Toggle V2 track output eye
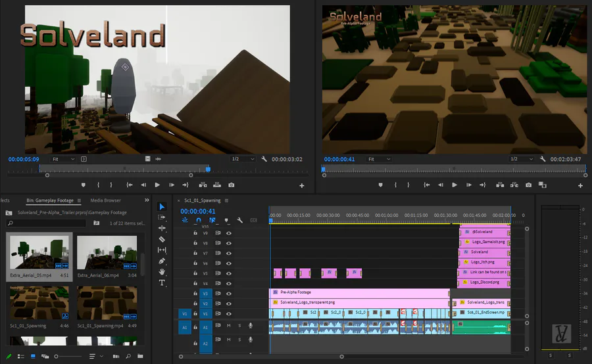592x364 pixels. [x=229, y=304]
